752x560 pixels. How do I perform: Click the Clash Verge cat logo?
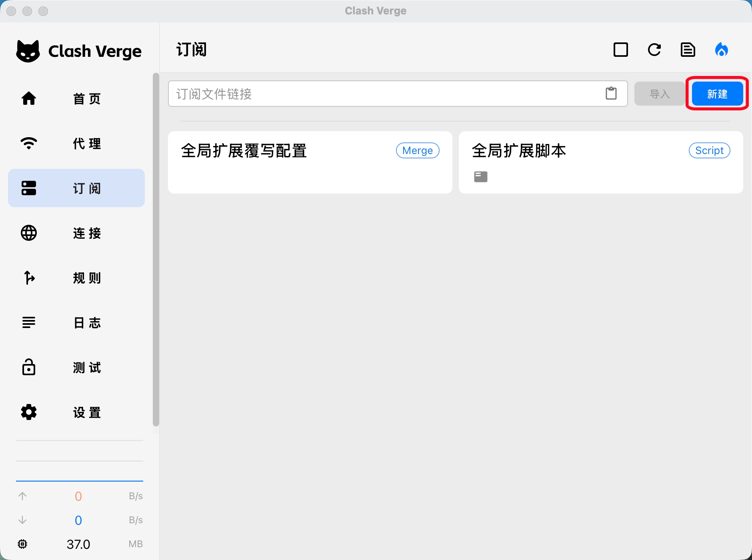28,51
